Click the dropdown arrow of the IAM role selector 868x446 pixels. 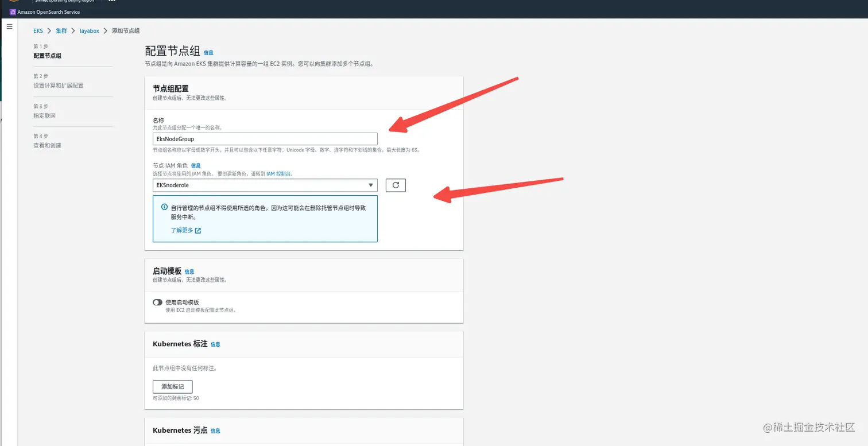(x=371, y=185)
